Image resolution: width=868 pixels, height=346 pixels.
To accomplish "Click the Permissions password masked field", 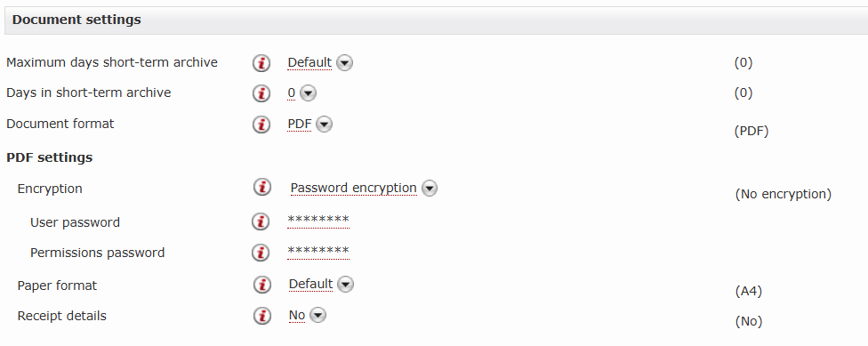I will point(318,252).
